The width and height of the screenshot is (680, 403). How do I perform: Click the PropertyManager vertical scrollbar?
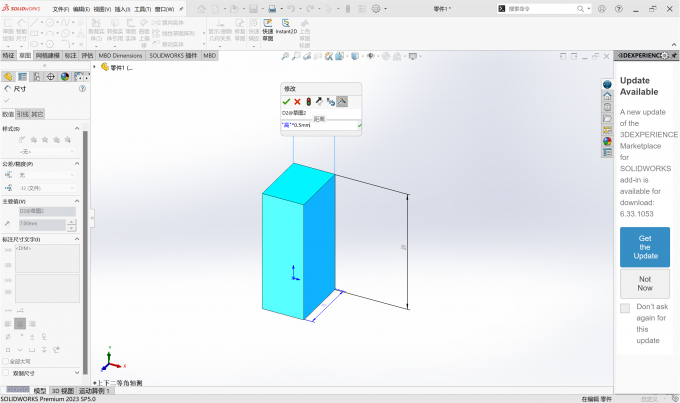click(x=85, y=252)
